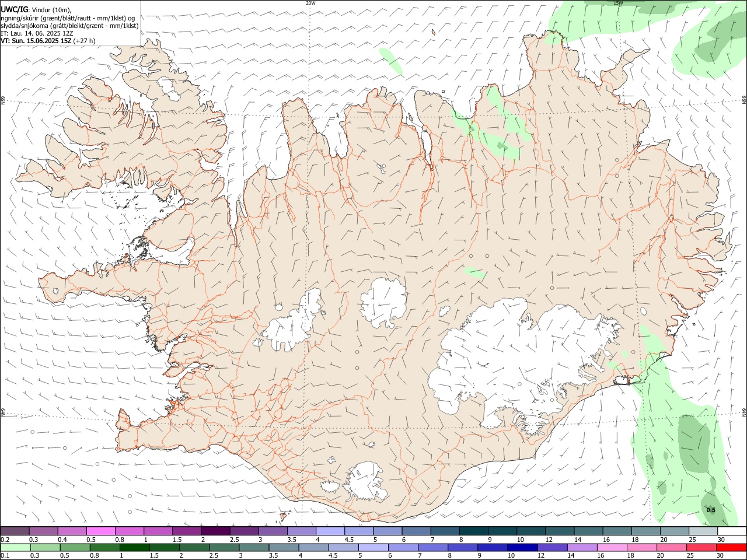Select the darkest green 1 swatch, lower legend
This screenshot has height=560, width=747.
pos(135,547)
